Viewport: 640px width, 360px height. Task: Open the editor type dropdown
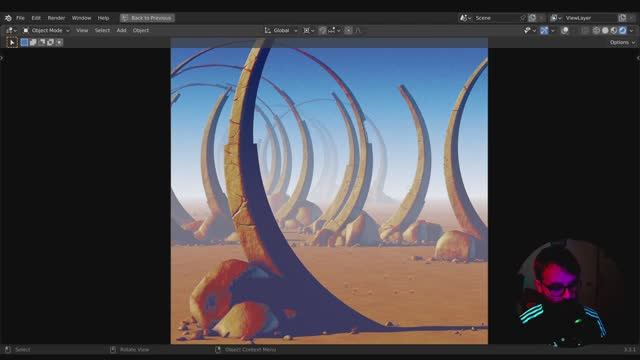pyautogui.click(x=11, y=30)
